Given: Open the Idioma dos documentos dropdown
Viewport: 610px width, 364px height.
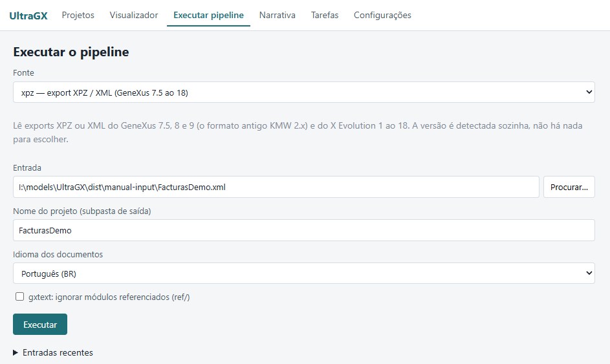Looking at the screenshot, I should [x=304, y=273].
